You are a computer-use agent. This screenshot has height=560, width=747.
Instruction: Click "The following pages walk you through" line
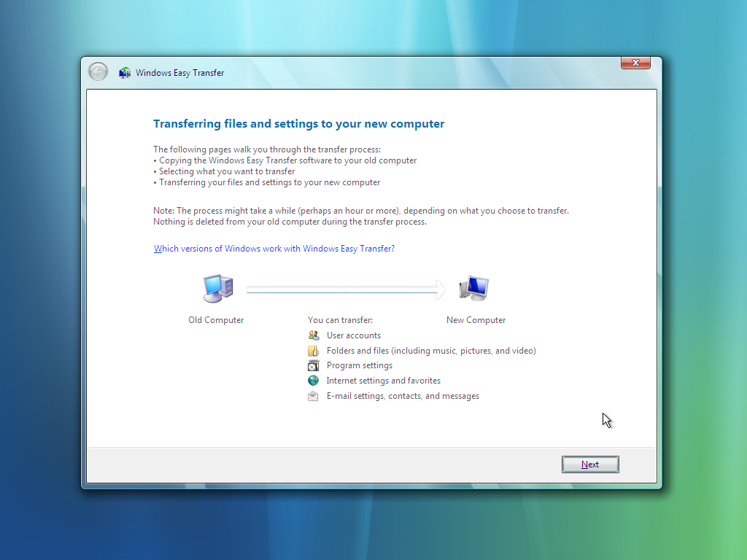[267, 149]
